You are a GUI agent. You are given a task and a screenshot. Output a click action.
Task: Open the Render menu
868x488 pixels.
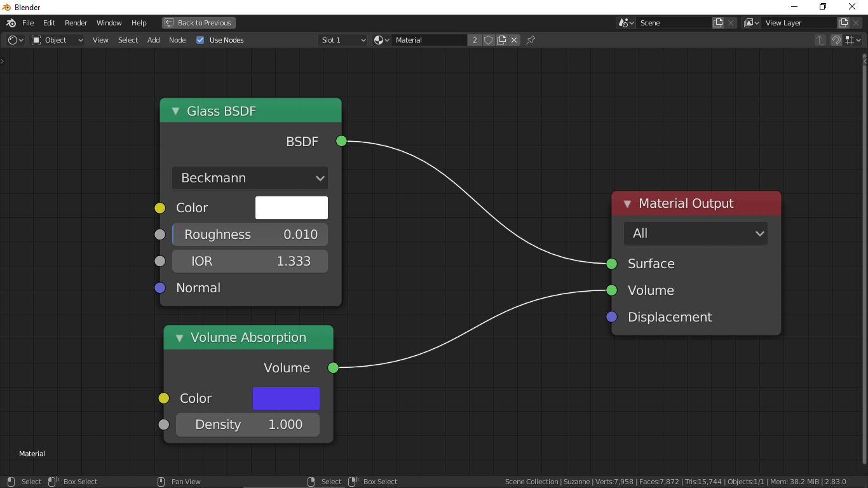coord(76,23)
